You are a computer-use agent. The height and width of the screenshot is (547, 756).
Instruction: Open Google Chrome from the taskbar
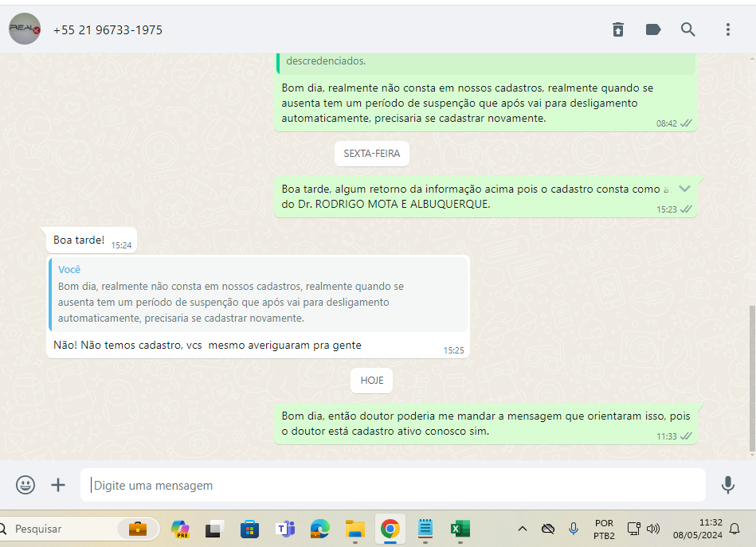click(x=390, y=529)
